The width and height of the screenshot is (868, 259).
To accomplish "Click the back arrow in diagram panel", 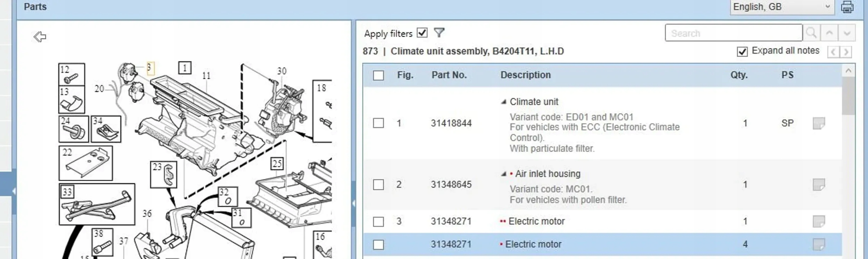I will click(x=40, y=36).
